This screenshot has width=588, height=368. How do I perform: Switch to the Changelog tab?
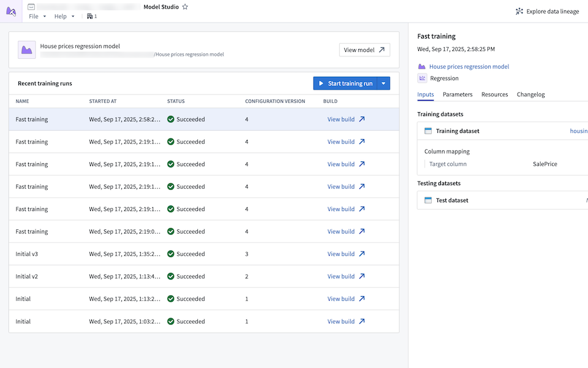pos(530,94)
